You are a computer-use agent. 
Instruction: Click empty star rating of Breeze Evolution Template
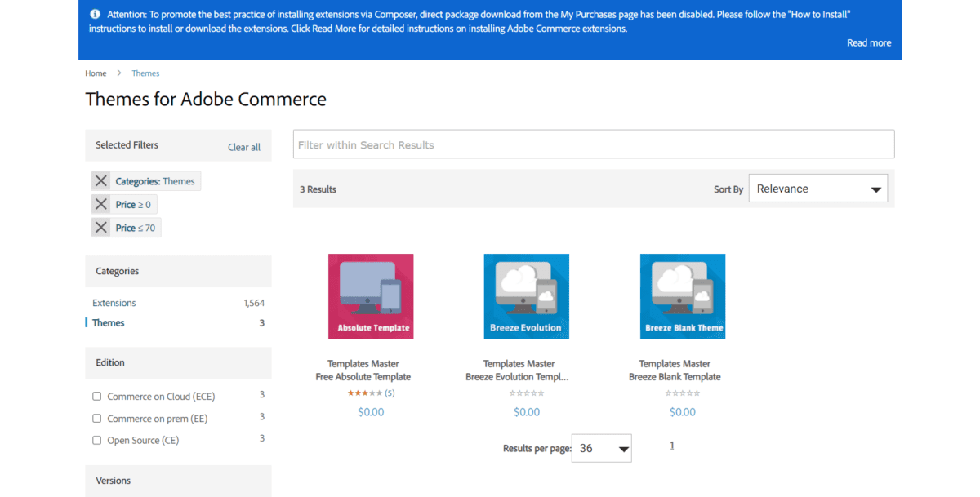click(527, 393)
